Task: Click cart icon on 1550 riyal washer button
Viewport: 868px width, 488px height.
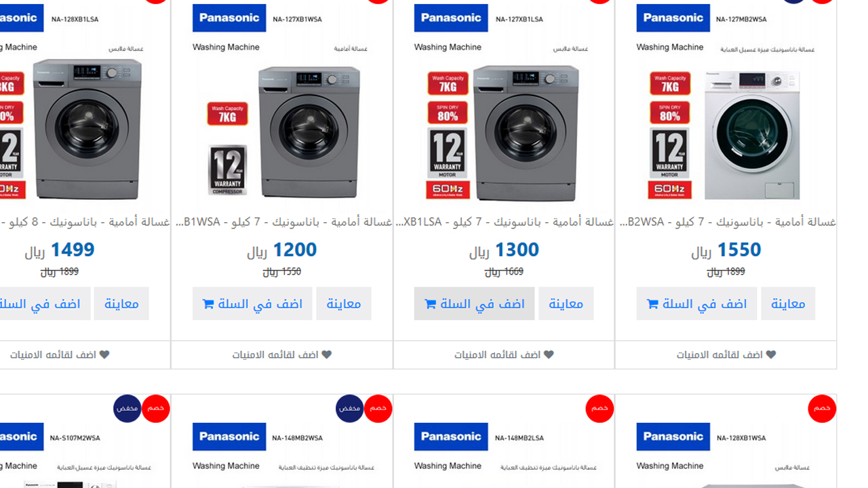Action: click(652, 304)
